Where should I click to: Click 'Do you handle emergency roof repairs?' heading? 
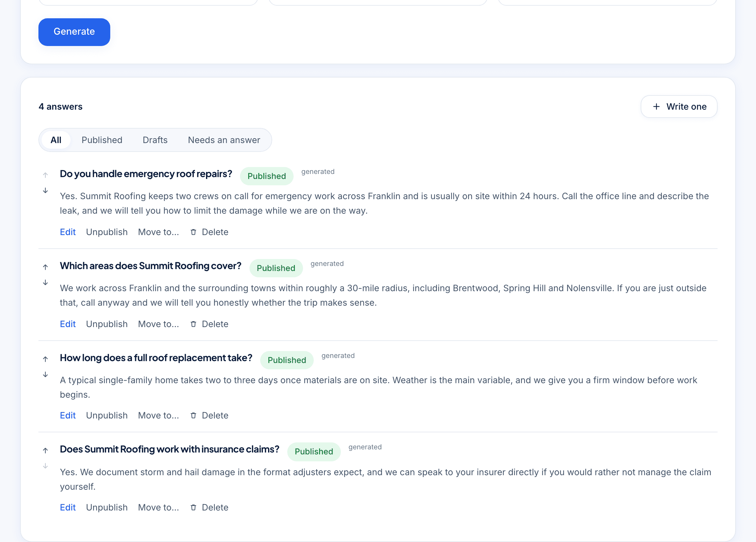click(146, 174)
